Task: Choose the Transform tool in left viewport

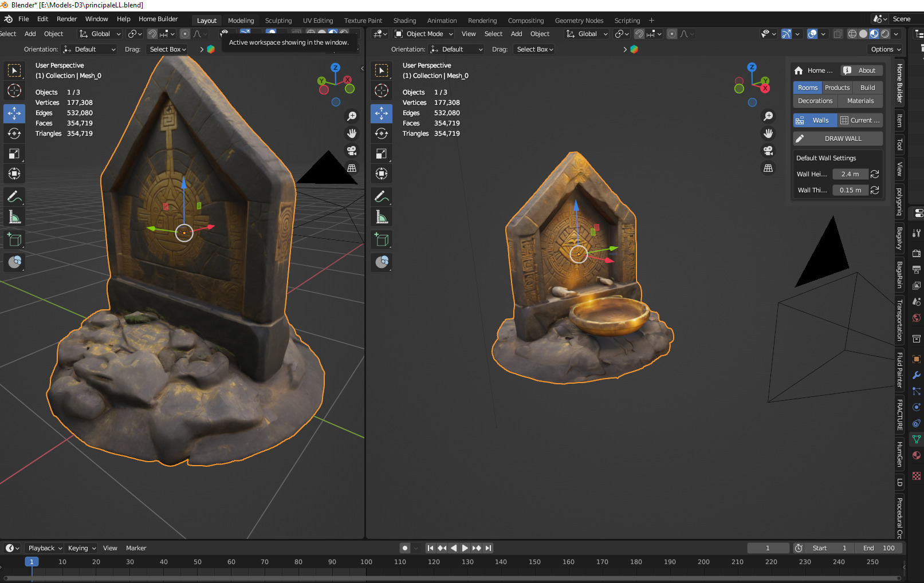Action: [x=14, y=174]
